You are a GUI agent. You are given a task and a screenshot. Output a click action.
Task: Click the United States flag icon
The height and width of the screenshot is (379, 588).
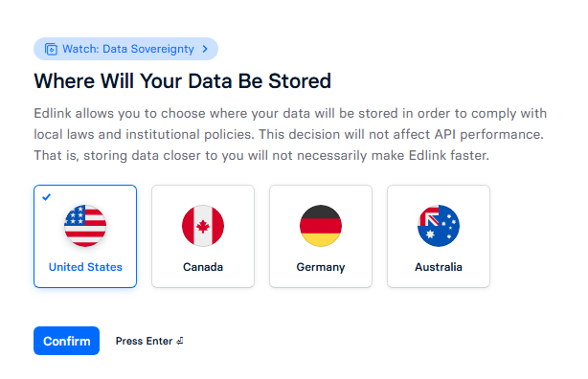tap(85, 226)
